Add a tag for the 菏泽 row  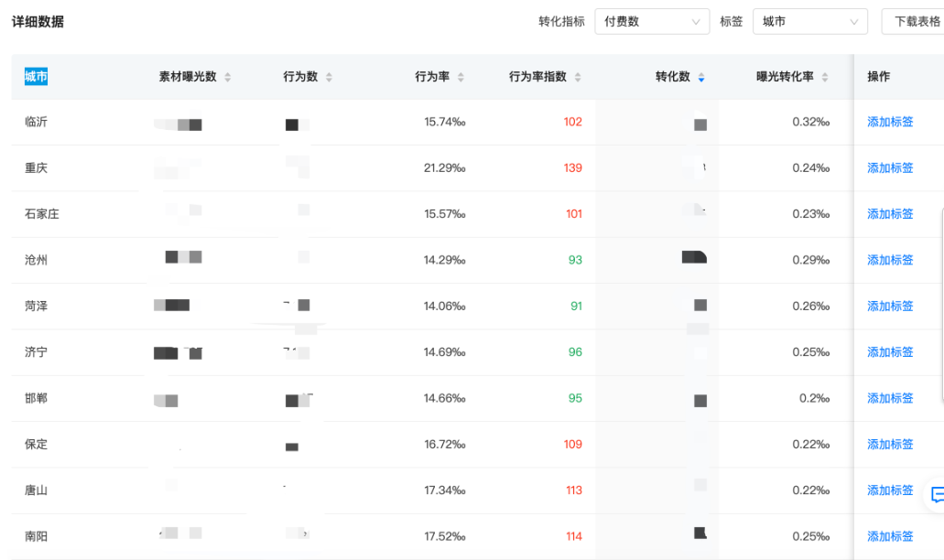888,306
